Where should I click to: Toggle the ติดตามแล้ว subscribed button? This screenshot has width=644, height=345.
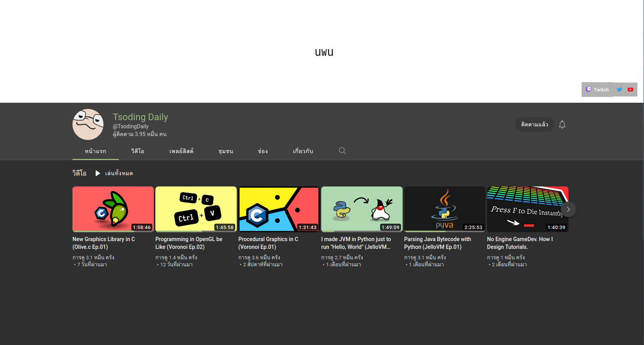[534, 124]
